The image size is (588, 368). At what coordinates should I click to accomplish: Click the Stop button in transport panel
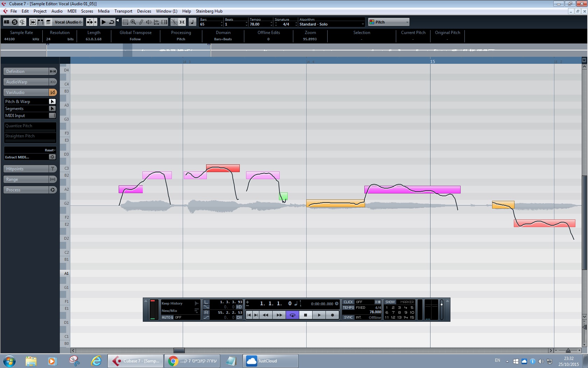pos(306,315)
